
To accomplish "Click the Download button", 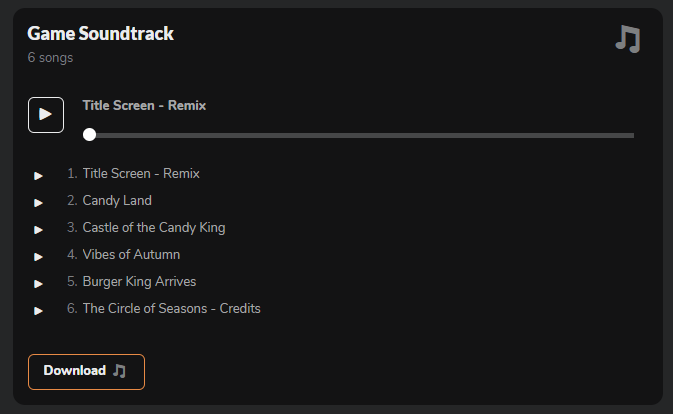I will [x=86, y=371].
